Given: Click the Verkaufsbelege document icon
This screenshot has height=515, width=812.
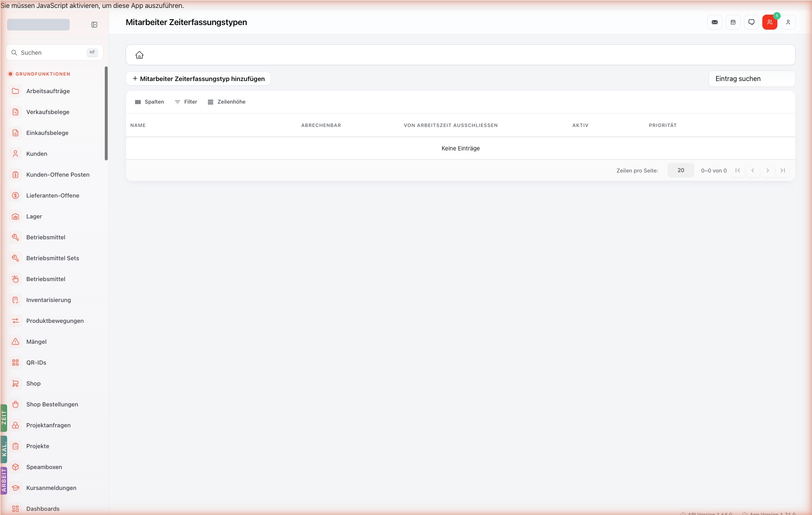Looking at the screenshot, I should click(x=15, y=112).
